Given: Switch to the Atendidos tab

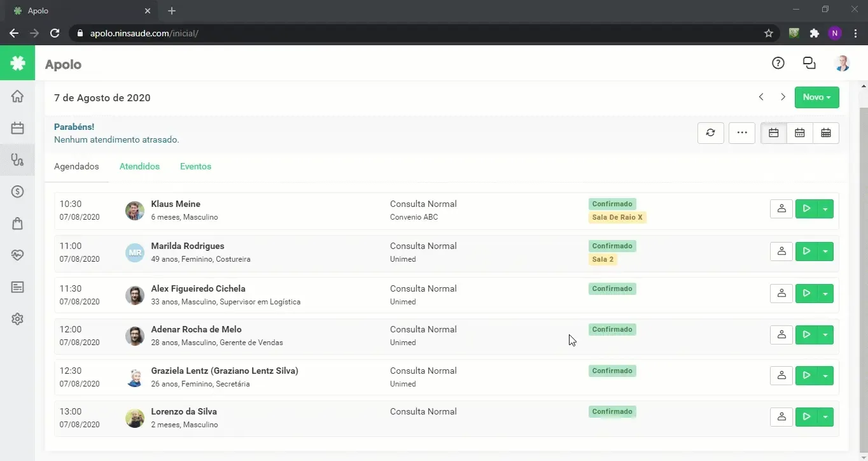Looking at the screenshot, I should [139, 167].
